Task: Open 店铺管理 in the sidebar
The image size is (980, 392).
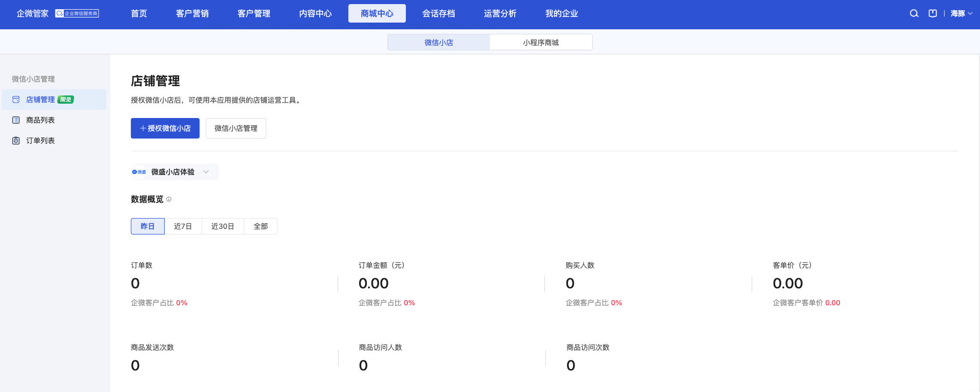Action: click(54, 100)
